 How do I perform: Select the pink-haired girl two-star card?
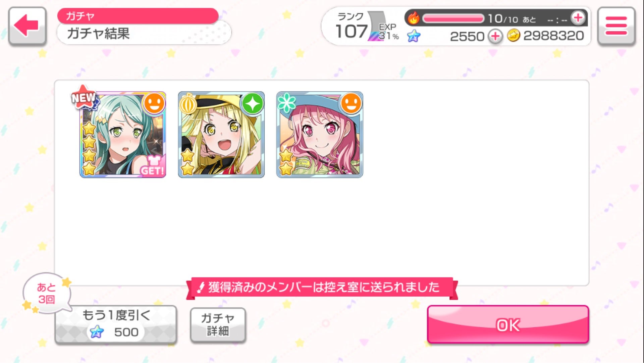coord(320,135)
